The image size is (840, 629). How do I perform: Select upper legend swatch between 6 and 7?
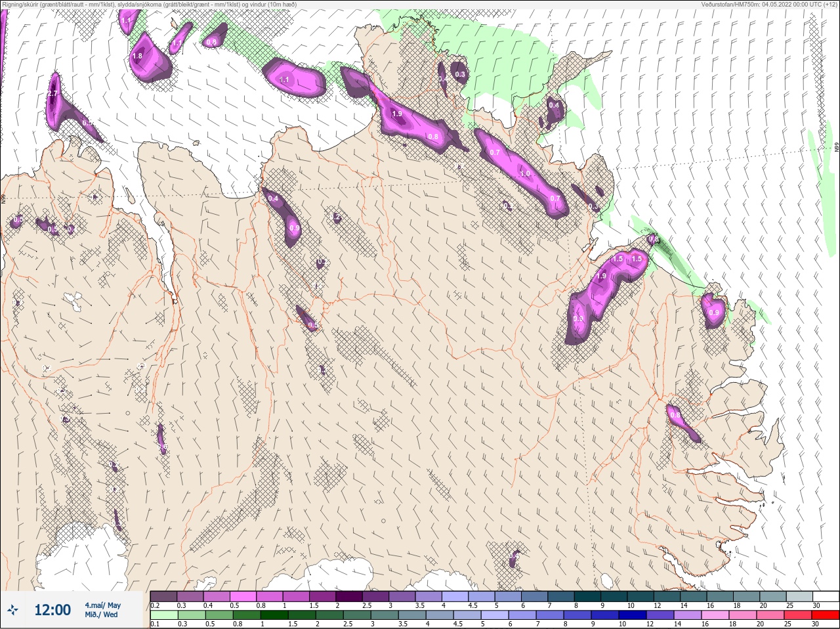coord(535,596)
